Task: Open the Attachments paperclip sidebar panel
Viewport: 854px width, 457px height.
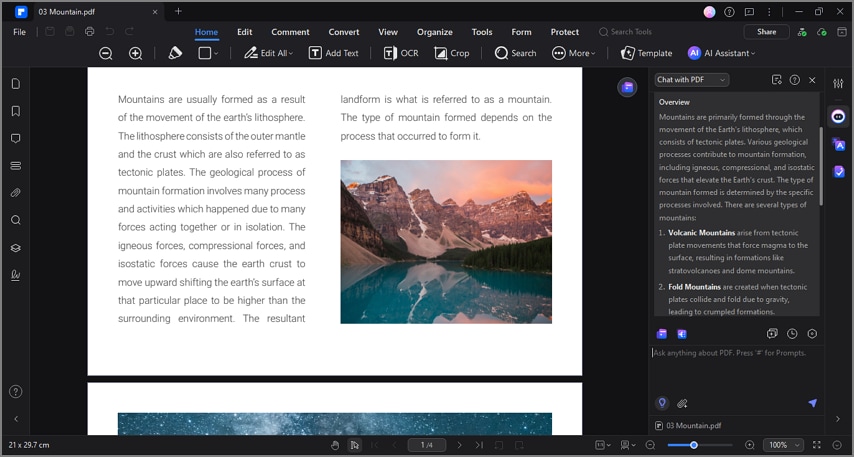Action: click(16, 193)
